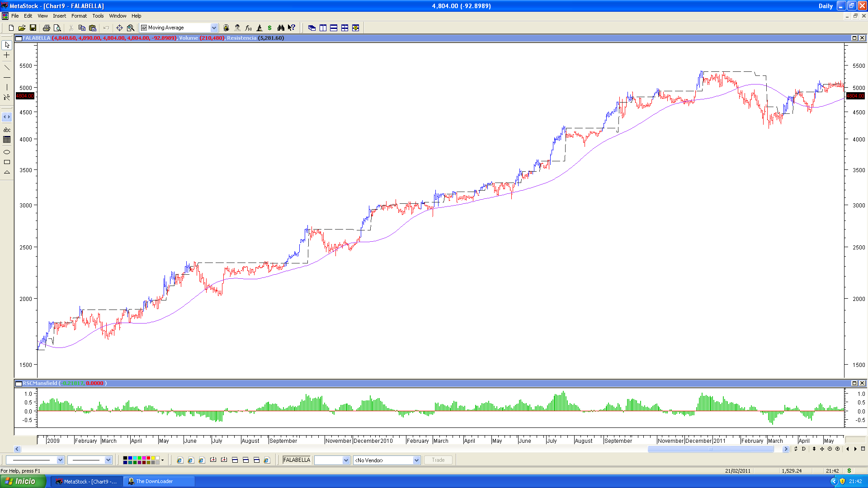This screenshot has width=868, height=488.
Task: Open the System Tester microscope icon
Action: click(x=259, y=28)
